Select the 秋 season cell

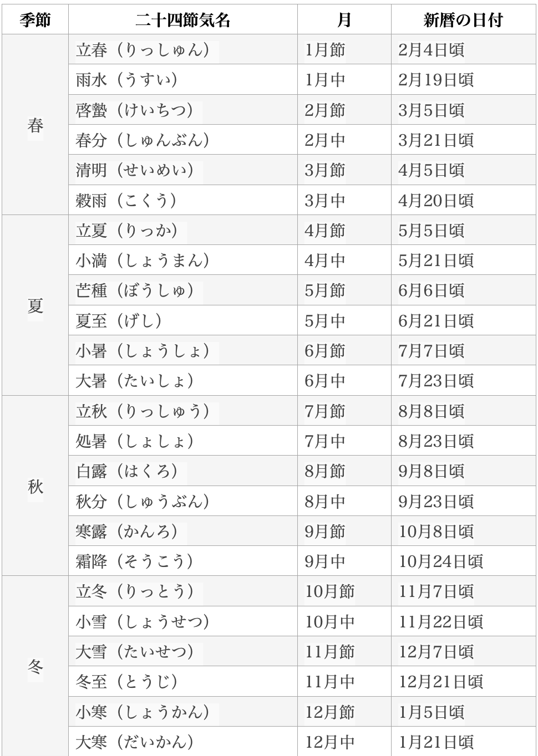pyautogui.click(x=35, y=486)
